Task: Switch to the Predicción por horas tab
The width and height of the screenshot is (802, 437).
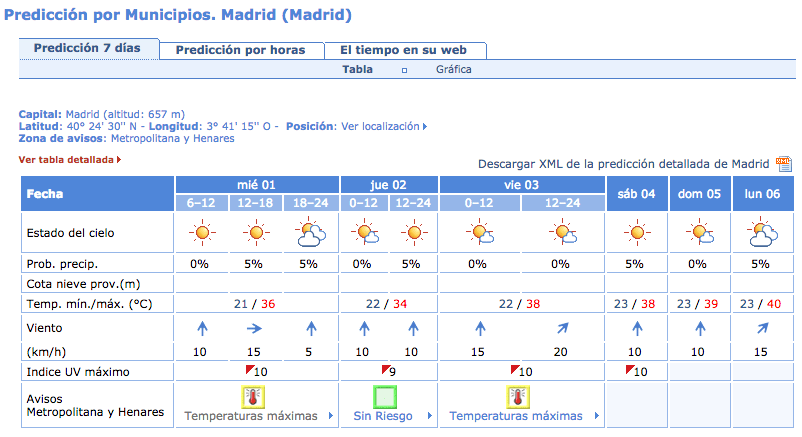Action: click(x=241, y=50)
